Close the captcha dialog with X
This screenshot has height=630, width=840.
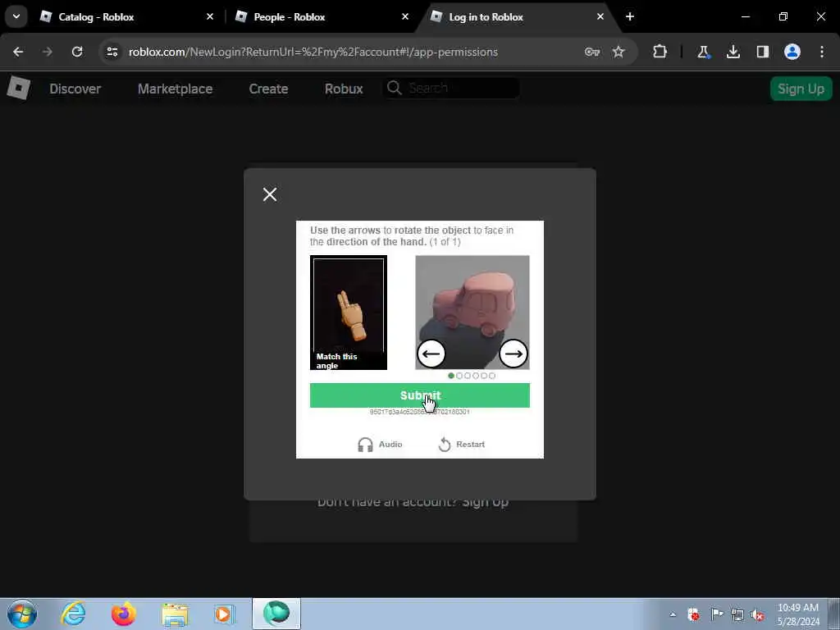click(270, 194)
